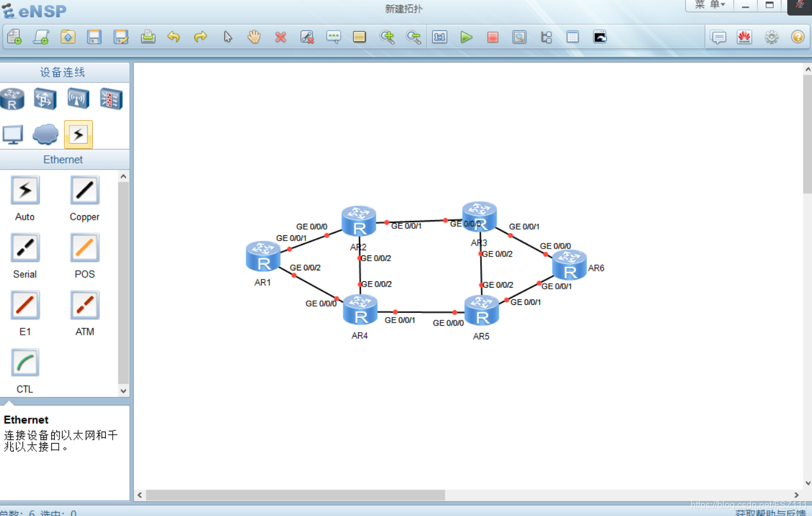Screen dimensions: 812x516
Task: Click the delete all connections icon
Action: click(x=307, y=37)
